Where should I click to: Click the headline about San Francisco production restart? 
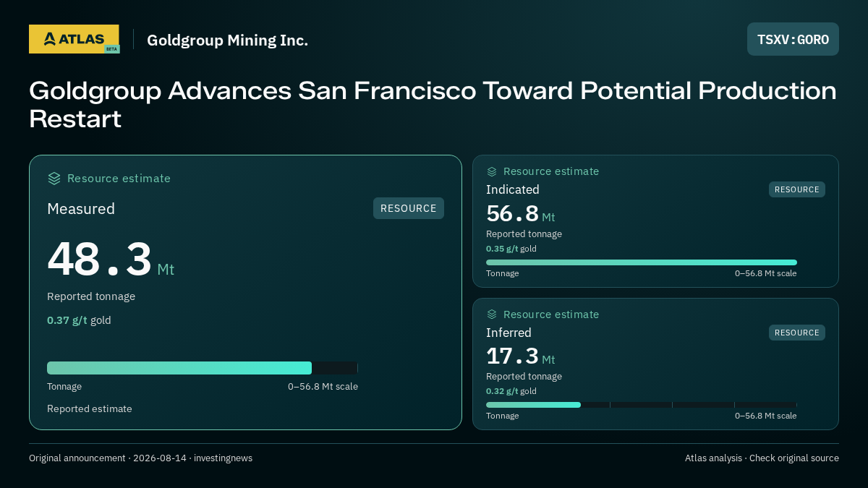tap(433, 105)
